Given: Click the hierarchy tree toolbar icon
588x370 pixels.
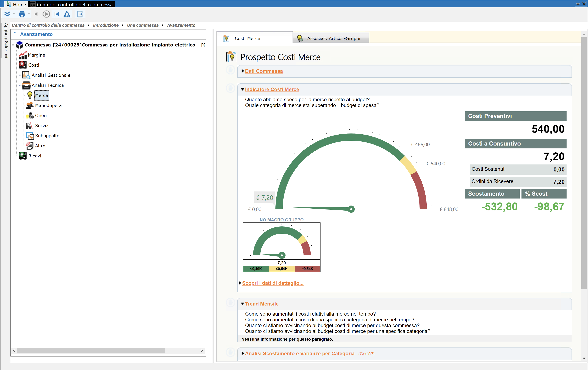Looking at the screenshot, I should pos(67,14).
